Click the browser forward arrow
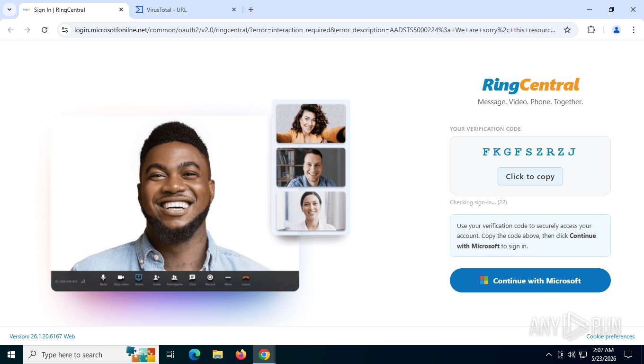The image size is (644, 364). pyautogui.click(x=27, y=30)
